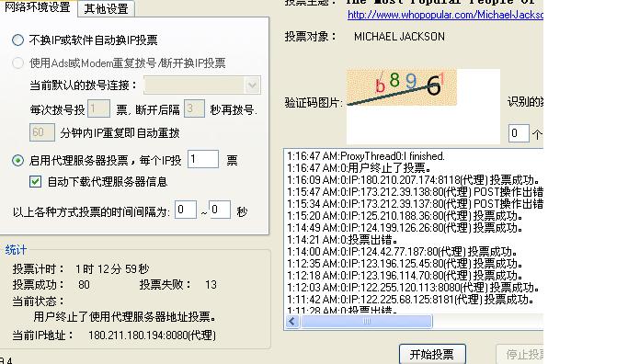The height and width of the screenshot is (364, 628).
Task: Click the 断开后隔 seconds field
Action: pyautogui.click(x=194, y=108)
